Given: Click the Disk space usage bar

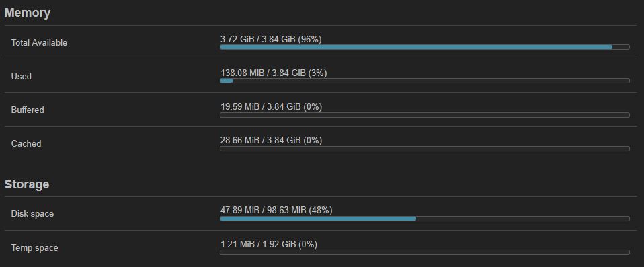Looking at the screenshot, I should [425, 219].
